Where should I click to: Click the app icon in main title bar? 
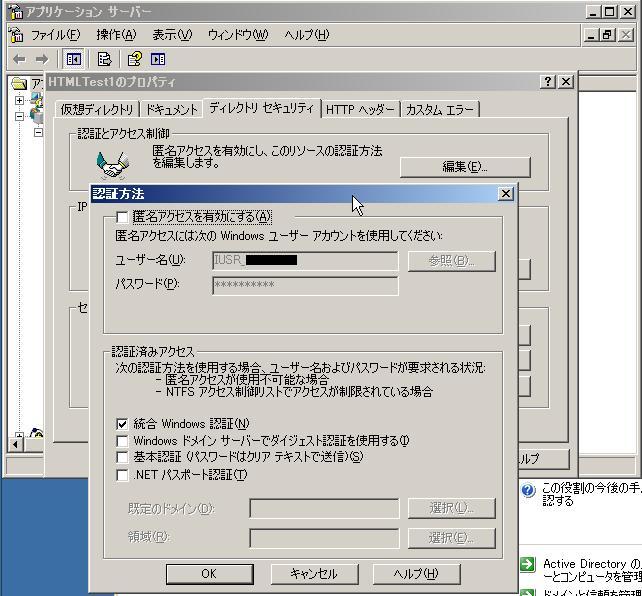(16, 12)
